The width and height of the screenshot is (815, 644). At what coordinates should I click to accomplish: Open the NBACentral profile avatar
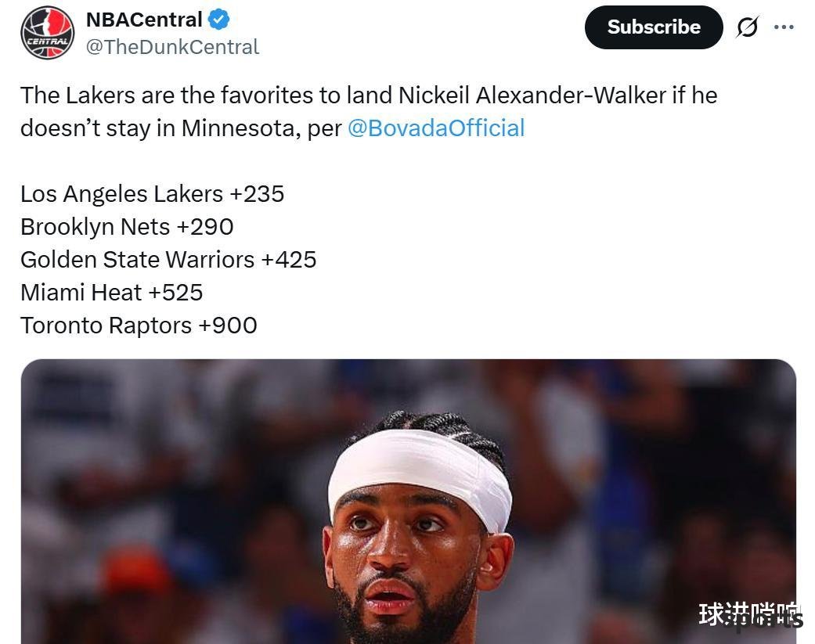[x=47, y=33]
